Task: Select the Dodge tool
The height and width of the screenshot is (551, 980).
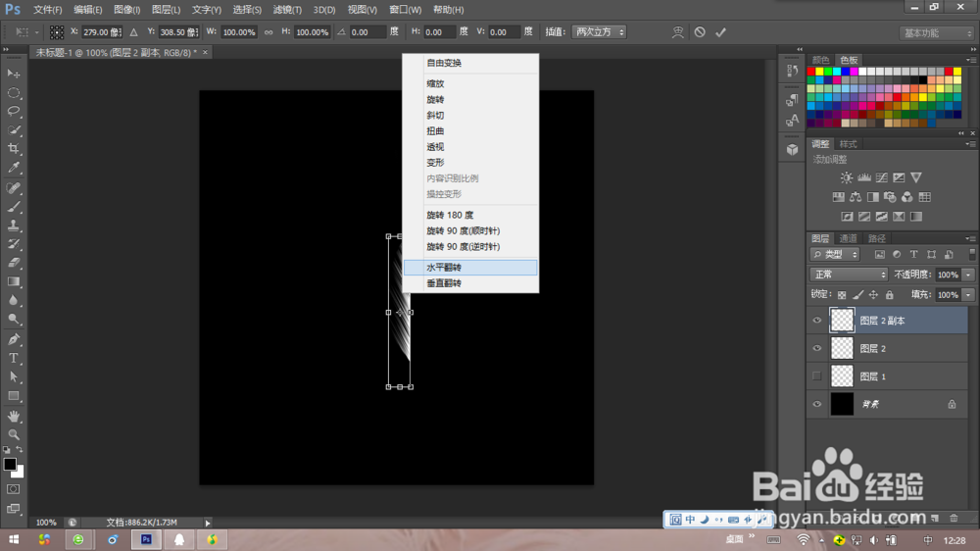Action: (13, 319)
